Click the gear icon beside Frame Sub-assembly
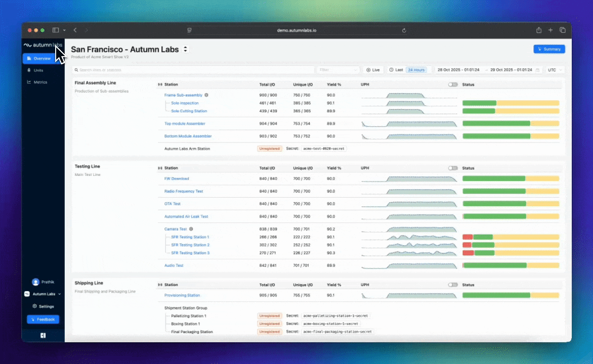This screenshot has height=364, width=593. 206,95
